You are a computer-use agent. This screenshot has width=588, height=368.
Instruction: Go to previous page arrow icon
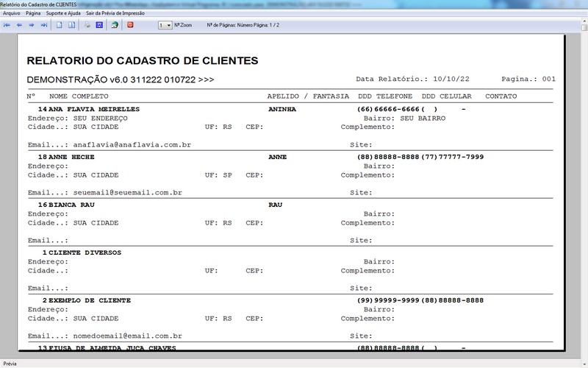[19, 25]
